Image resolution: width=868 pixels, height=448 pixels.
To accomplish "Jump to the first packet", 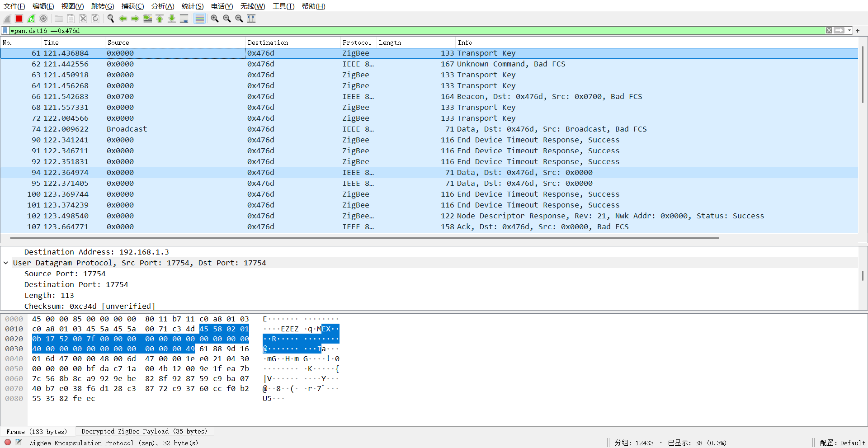I will (160, 19).
